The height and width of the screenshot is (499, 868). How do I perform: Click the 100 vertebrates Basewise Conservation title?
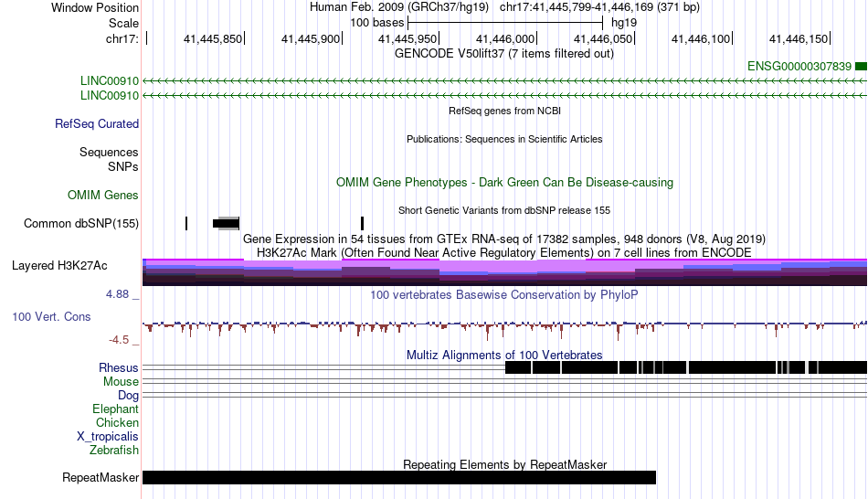504,294
